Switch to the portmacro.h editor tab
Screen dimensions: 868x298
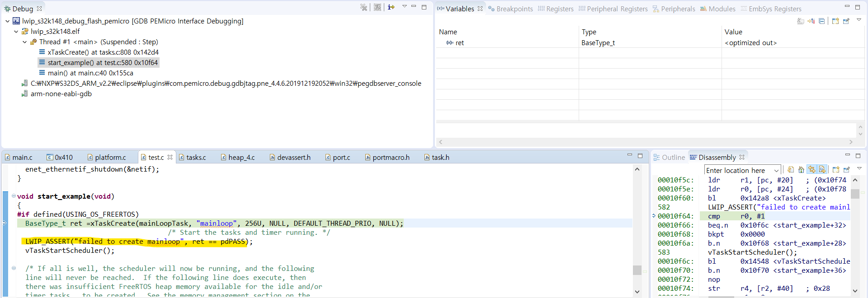(387, 158)
